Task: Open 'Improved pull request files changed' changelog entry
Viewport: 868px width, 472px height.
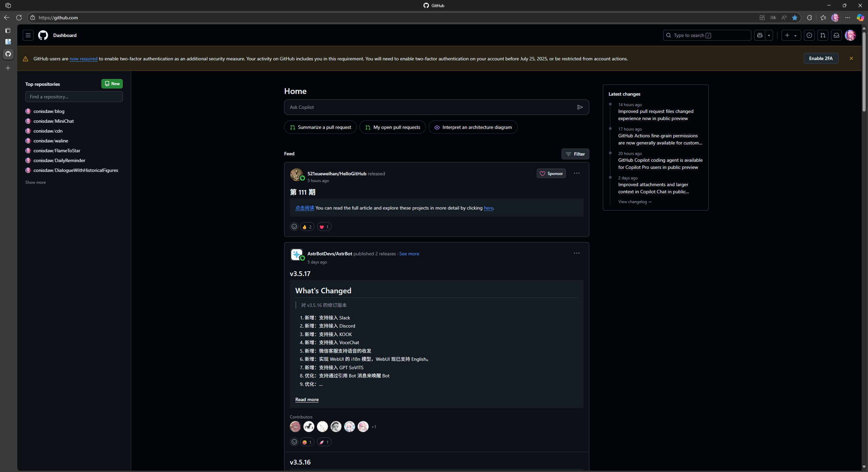Action: [656, 115]
